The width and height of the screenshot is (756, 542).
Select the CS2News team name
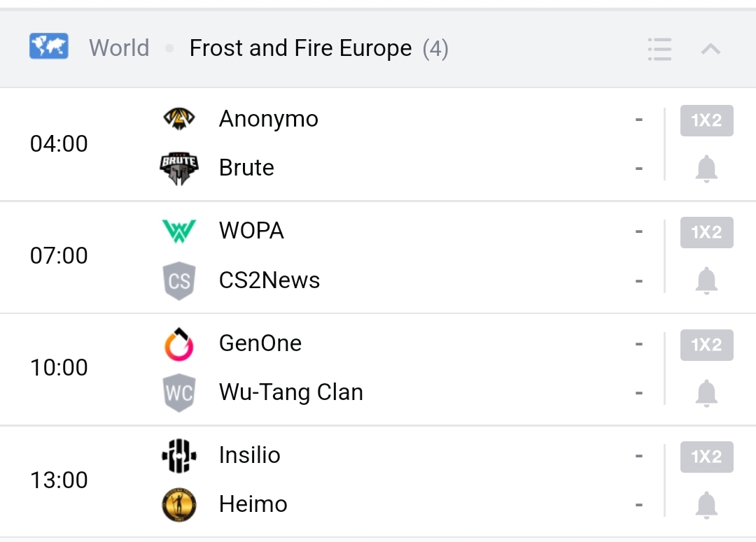tap(269, 280)
